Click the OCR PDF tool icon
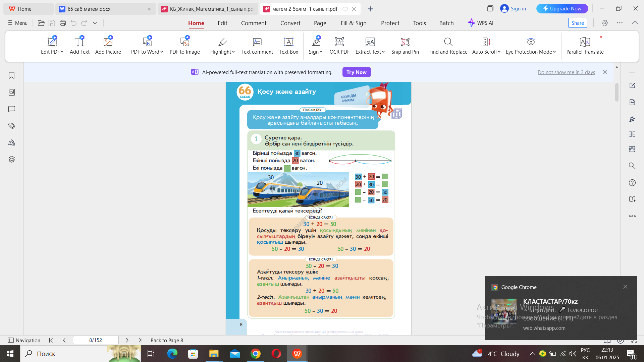Screen dimensions: 644x362 pyautogui.click(x=339, y=42)
